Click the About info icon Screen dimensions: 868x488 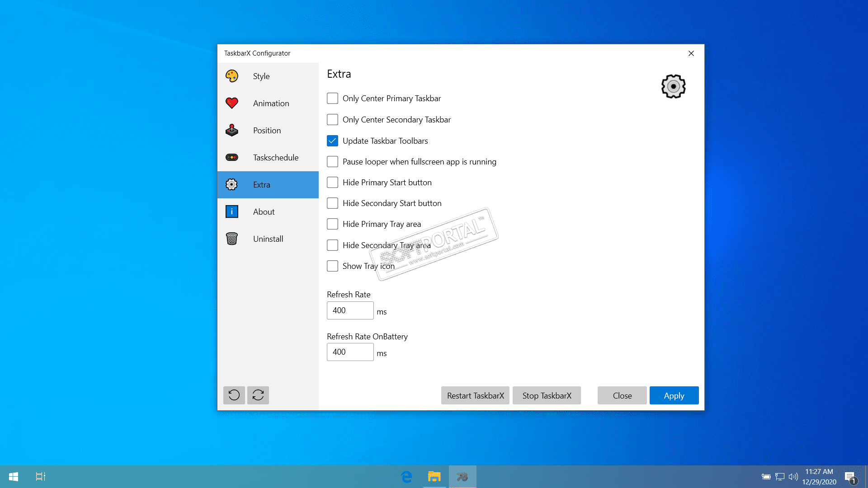pos(232,211)
